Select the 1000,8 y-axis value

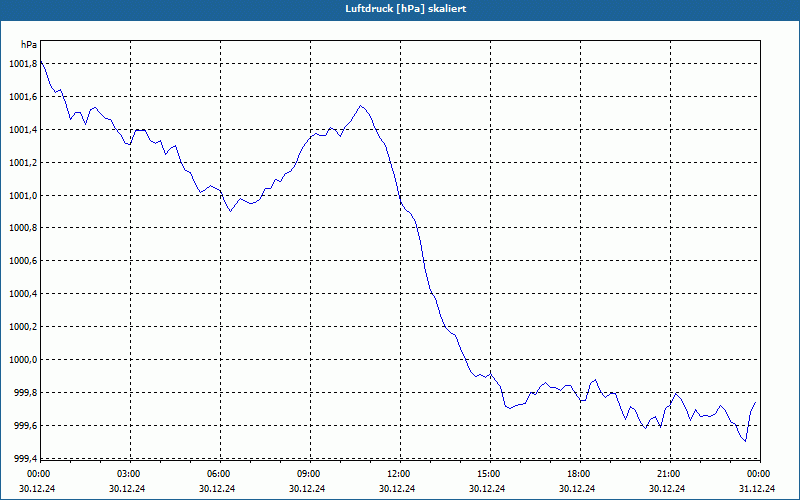23,228
